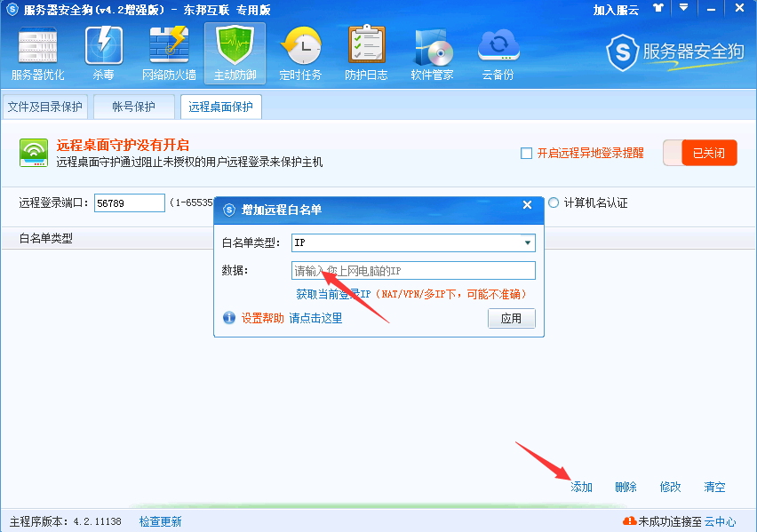Click the 远程桌面守护没有开启 status heading
Viewport: 757px width, 532px height.
(x=123, y=145)
